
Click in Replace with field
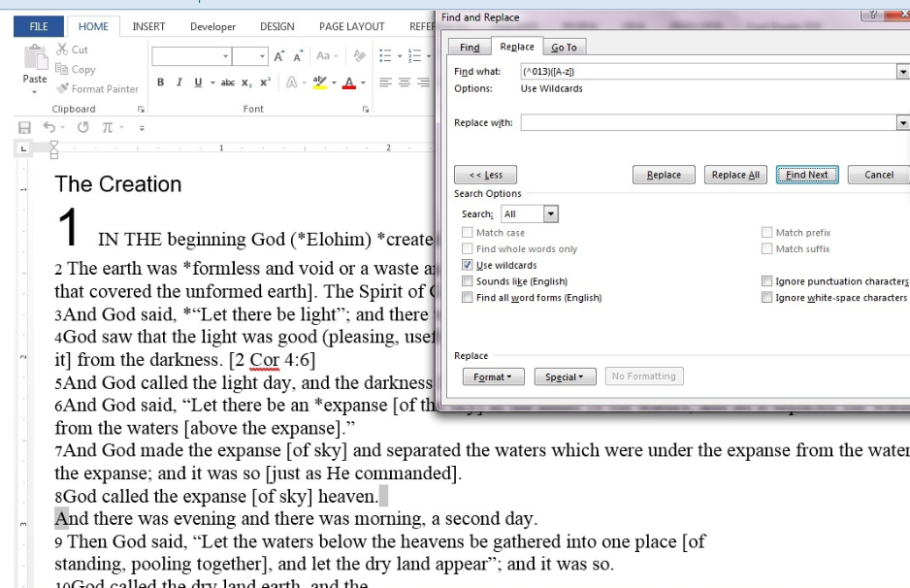pyautogui.click(x=708, y=122)
